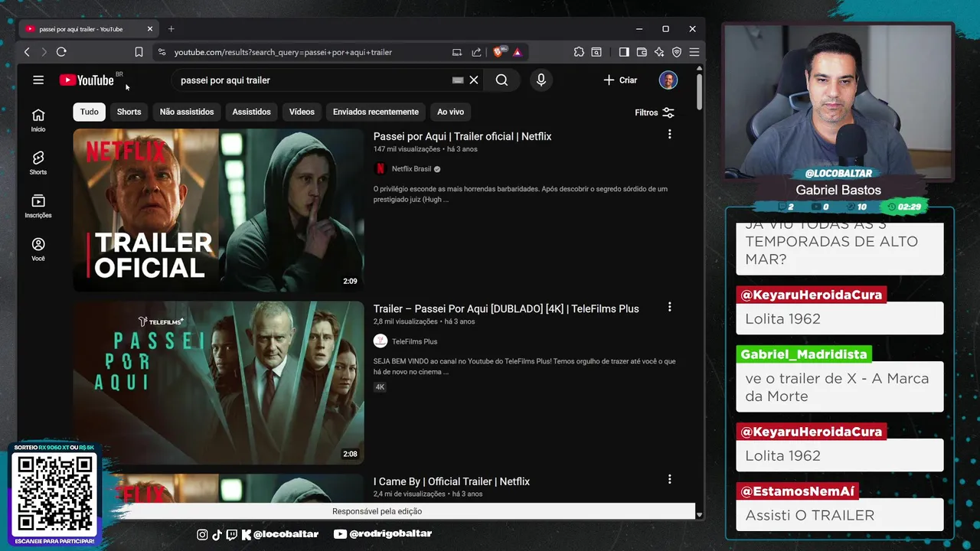This screenshot has width=980, height=551.
Task: Open the Brave Wallet icon
Action: 642,52
